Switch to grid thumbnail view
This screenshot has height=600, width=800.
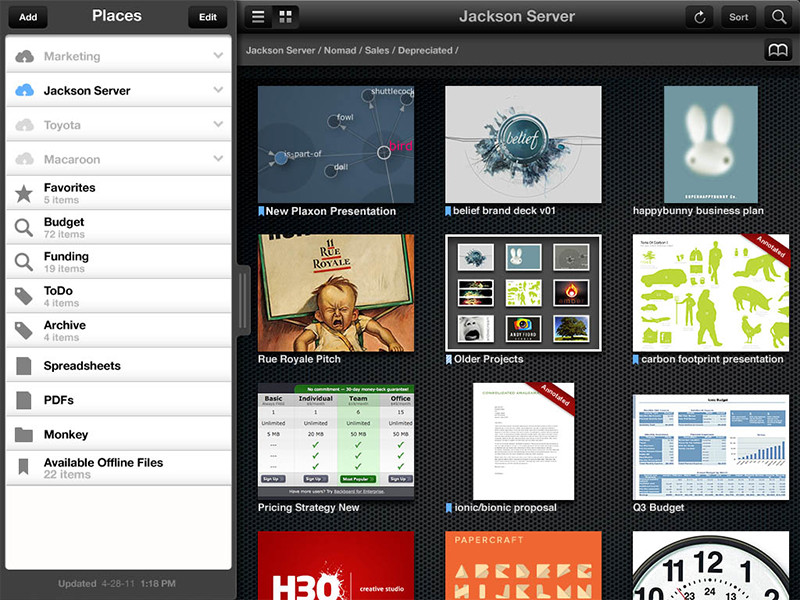(285, 17)
